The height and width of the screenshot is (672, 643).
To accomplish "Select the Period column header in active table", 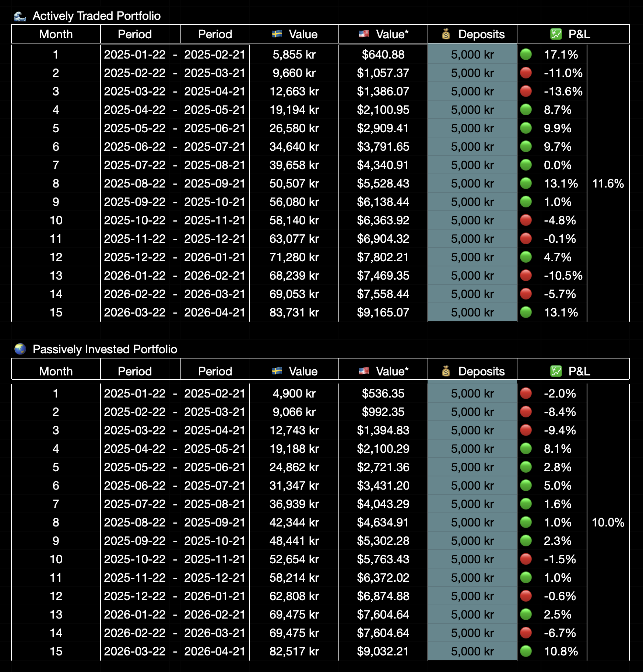I will (x=135, y=34).
